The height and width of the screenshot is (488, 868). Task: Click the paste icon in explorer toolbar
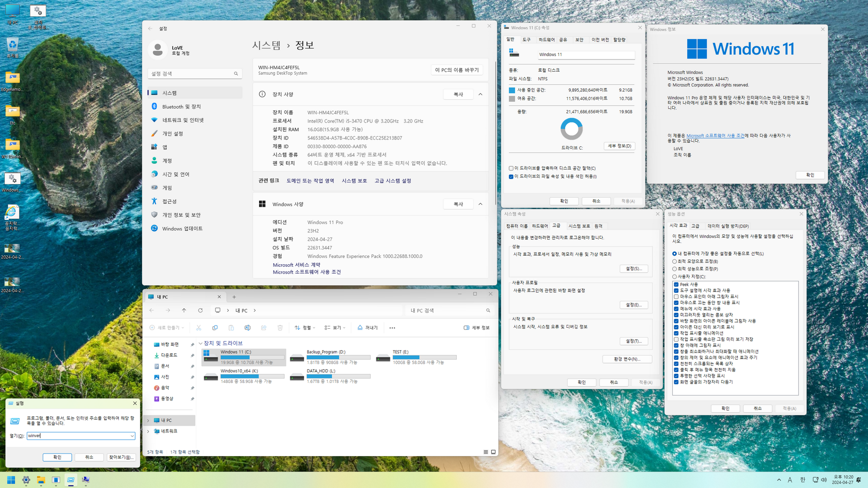click(231, 328)
